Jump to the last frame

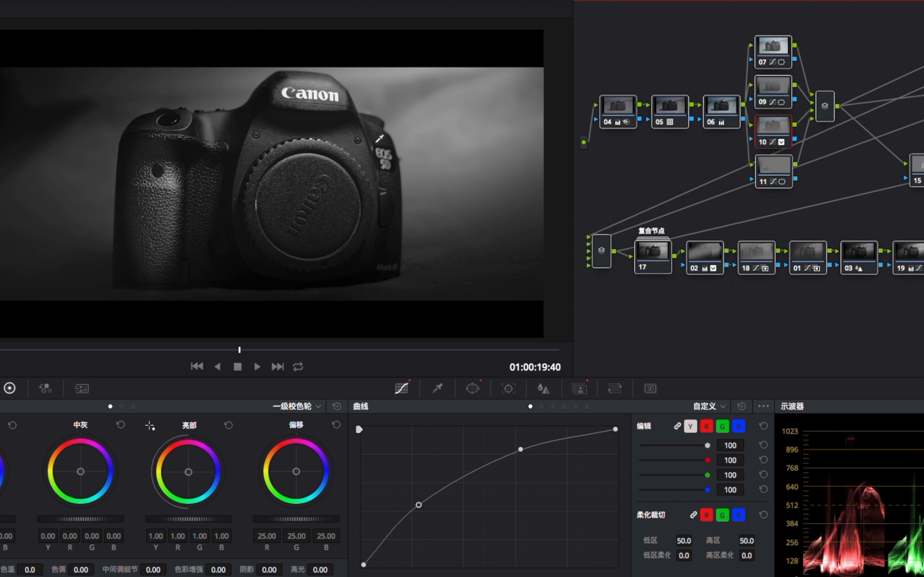(x=278, y=366)
